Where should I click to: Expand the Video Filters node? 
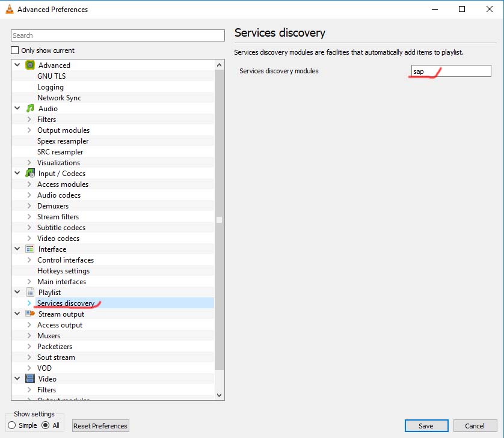click(29, 389)
